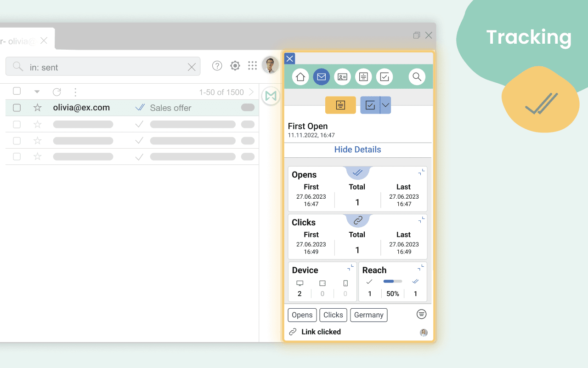Open the tasks checkmark icon in teal bar
Image resolution: width=588 pixels, height=368 pixels.
pos(384,77)
